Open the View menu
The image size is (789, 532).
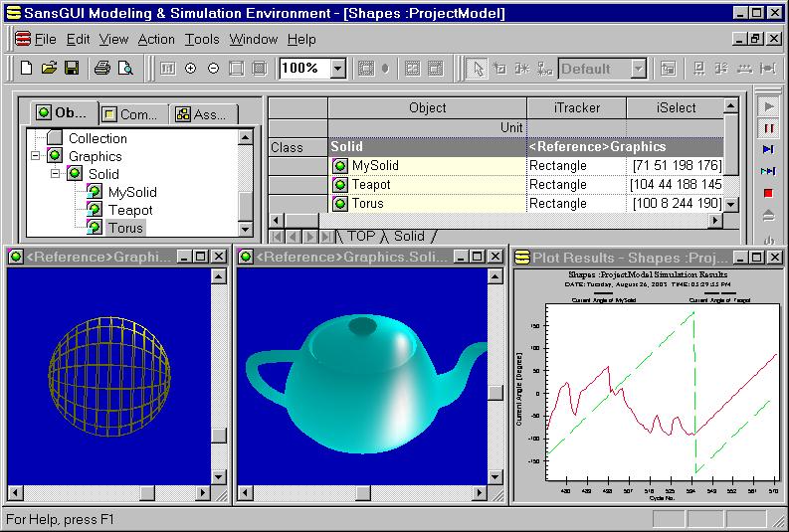click(x=113, y=39)
